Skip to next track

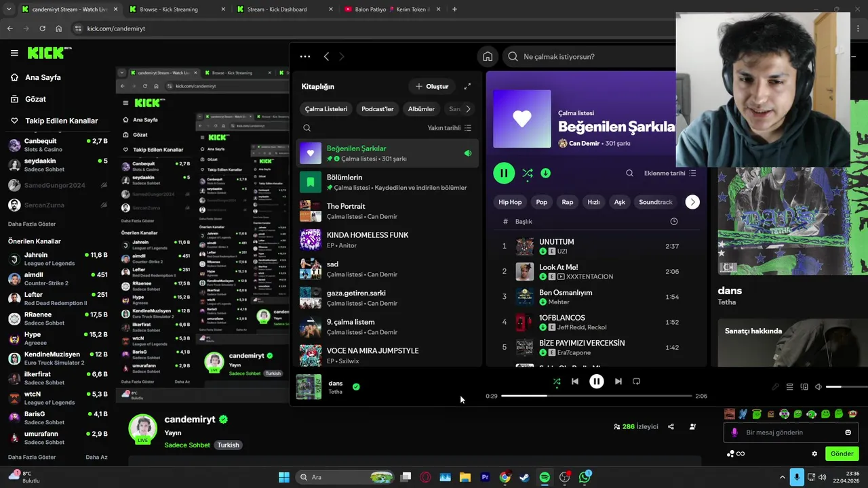click(x=618, y=382)
